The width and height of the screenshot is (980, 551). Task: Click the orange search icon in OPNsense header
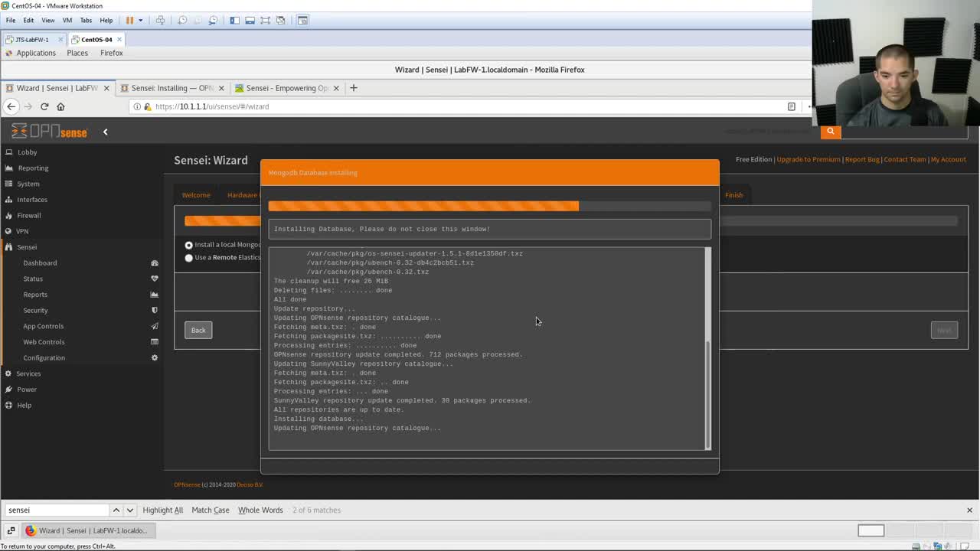(x=830, y=132)
